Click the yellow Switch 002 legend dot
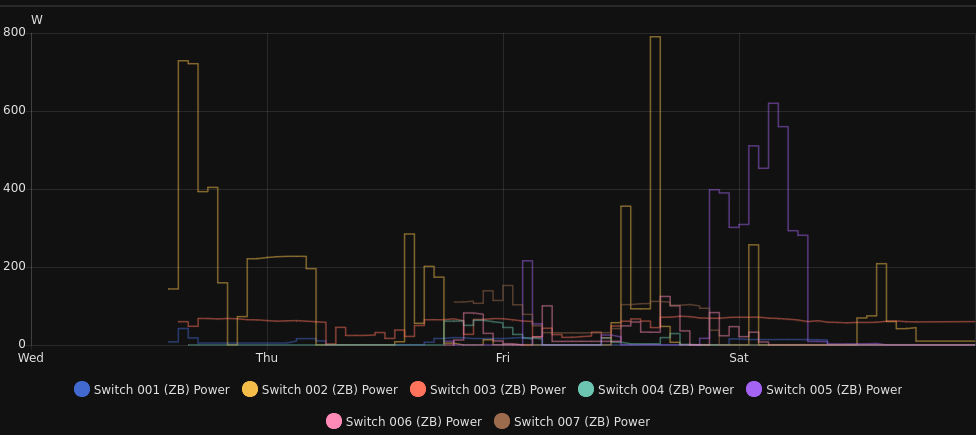This screenshot has width=976, height=435. pyautogui.click(x=250, y=389)
